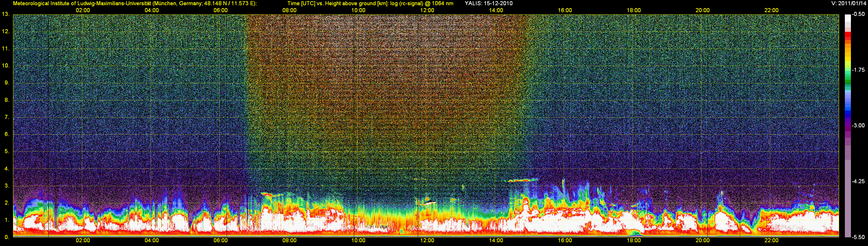
Task: Click the '9.' height axis label
Action: 7,83
